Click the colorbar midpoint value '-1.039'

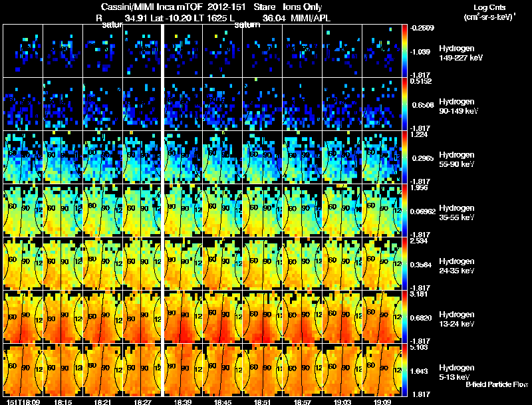(420, 52)
